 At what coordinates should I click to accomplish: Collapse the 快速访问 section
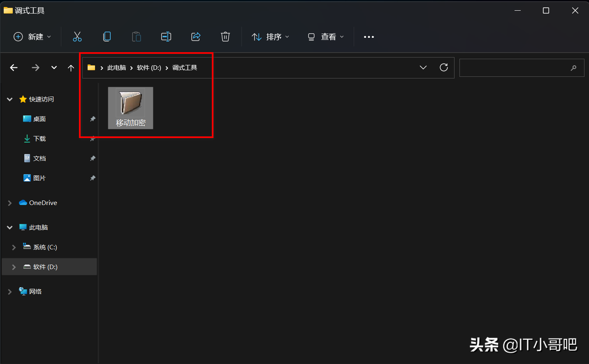(x=9, y=99)
